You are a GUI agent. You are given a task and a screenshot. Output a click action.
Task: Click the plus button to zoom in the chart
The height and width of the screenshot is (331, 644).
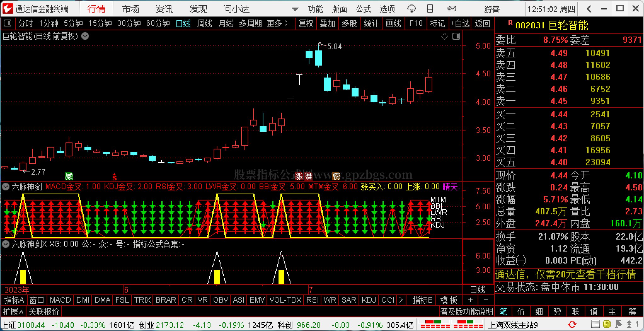470,300
